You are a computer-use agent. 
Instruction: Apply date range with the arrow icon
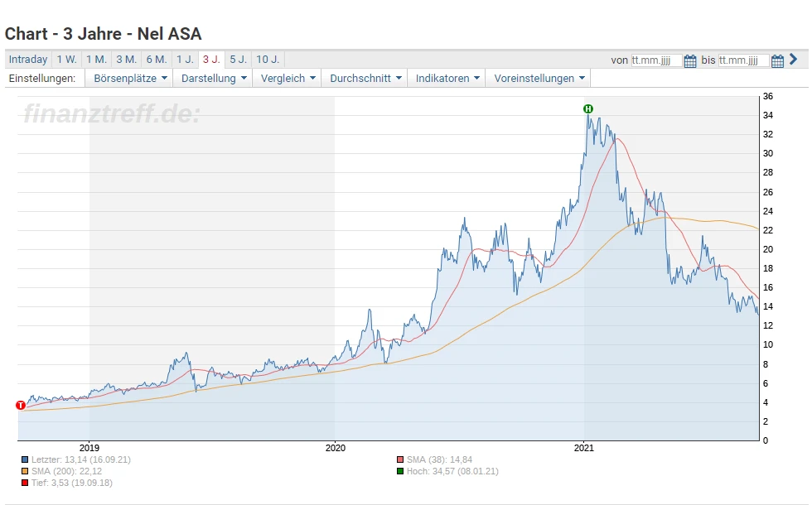(x=794, y=60)
